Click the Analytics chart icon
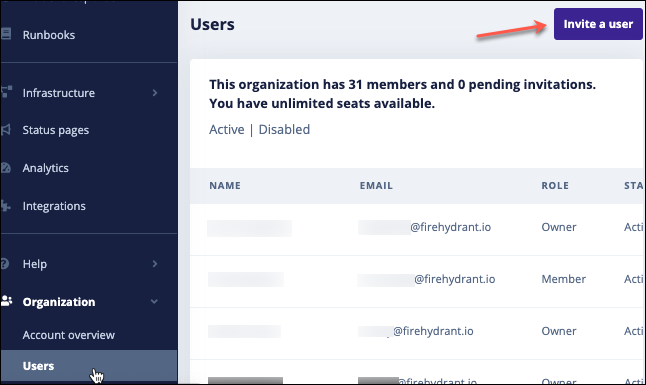The height and width of the screenshot is (385, 646). 6,168
